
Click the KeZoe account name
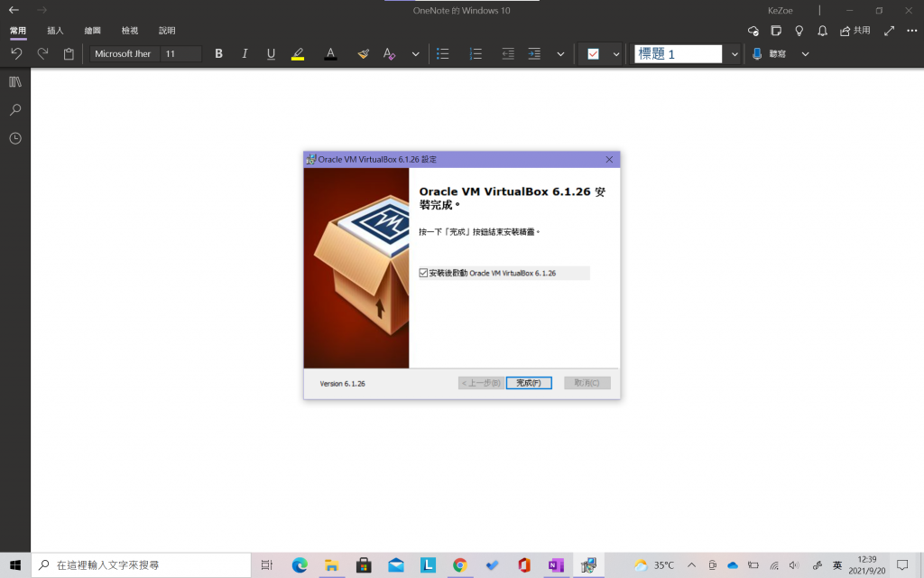(781, 11)
